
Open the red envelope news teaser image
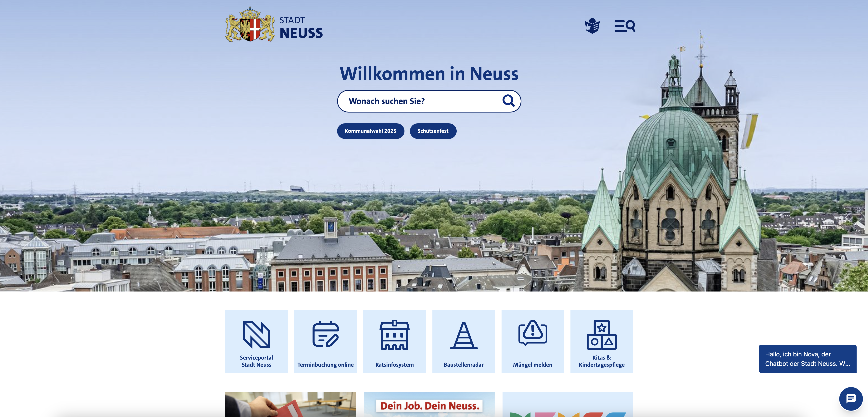coord(290,405)
